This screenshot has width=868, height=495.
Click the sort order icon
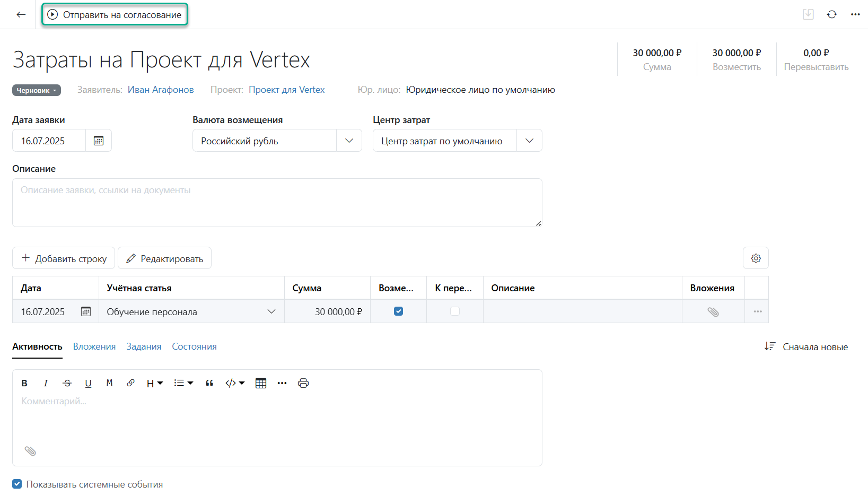point(770,346)
